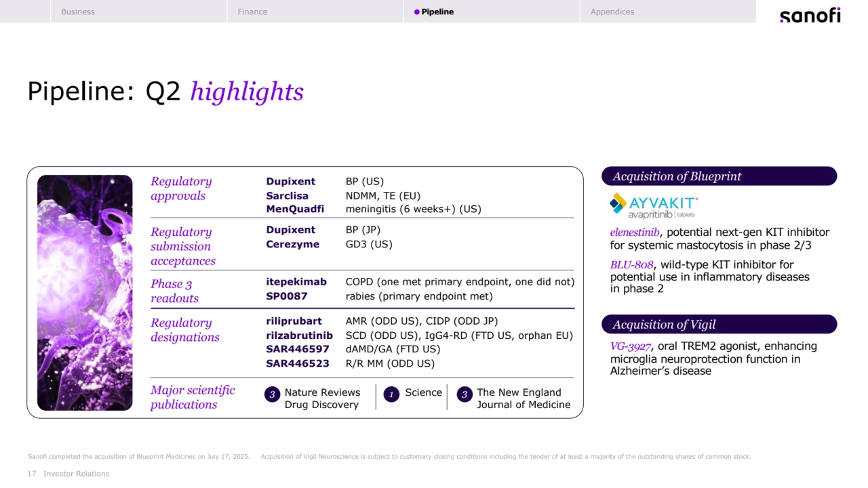This screenshot has height=488, width=868.
Task: Click the SCD (ODD US), IgG4-RD text
Action: coord(459,335)
